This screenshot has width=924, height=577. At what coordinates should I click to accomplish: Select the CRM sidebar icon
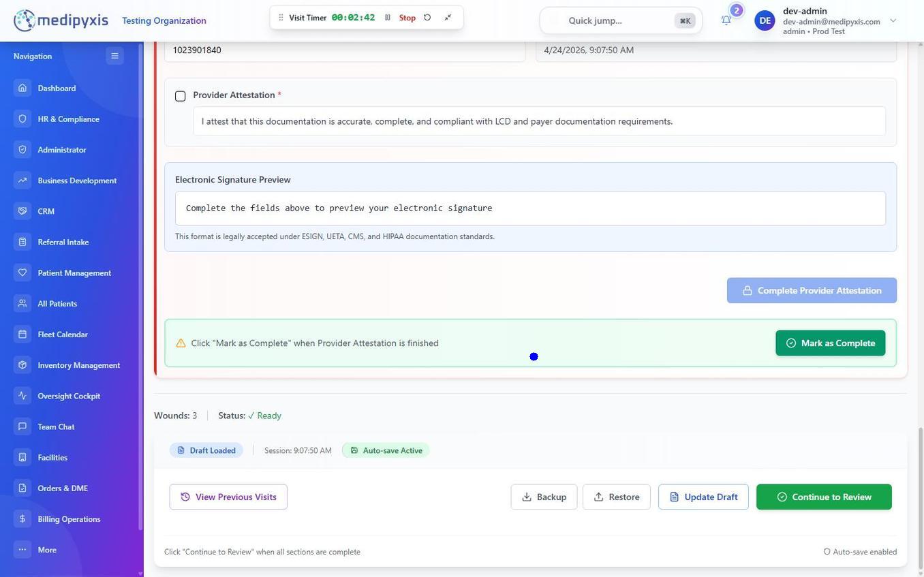click(22, 211)
